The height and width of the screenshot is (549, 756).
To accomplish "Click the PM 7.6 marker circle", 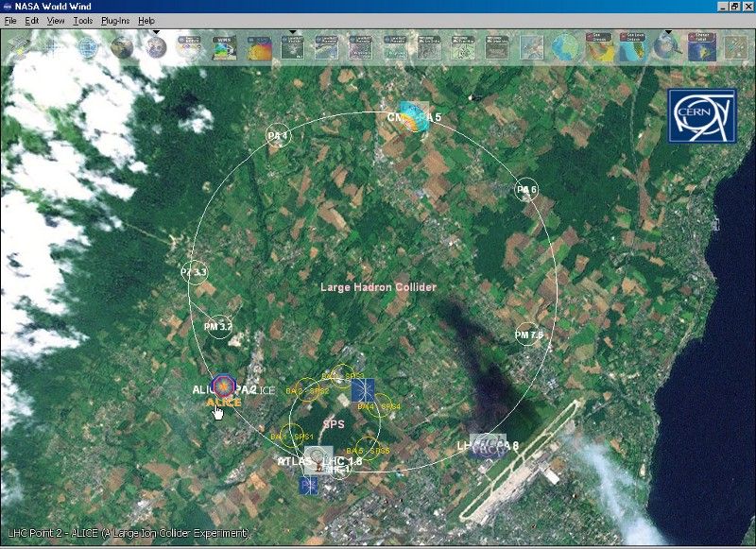I will click(x=528, y=335).
